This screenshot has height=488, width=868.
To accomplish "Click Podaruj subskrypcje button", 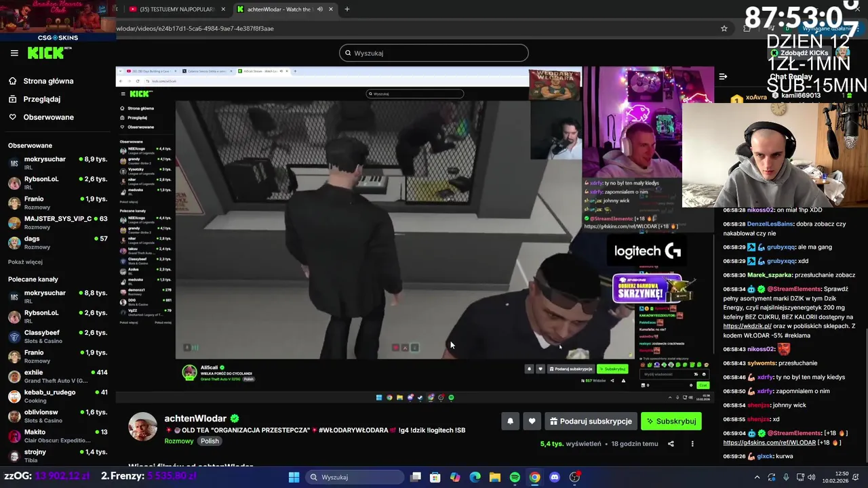I will click(x=591, y=421).
